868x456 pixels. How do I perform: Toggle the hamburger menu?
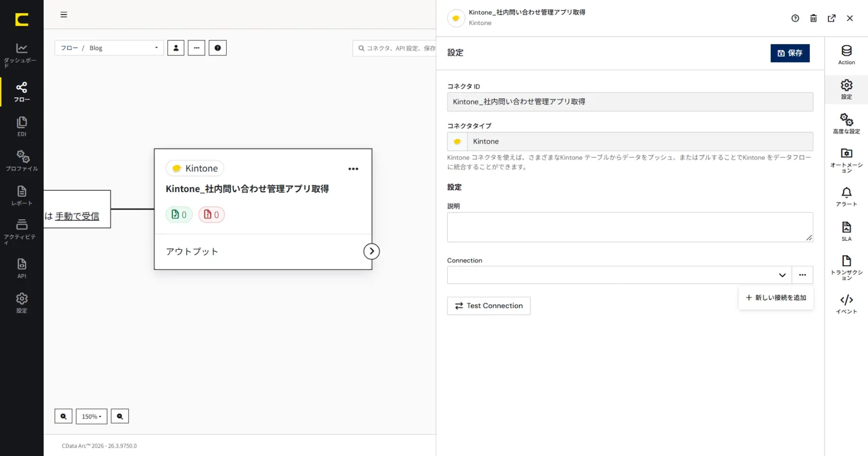pyautogui.click(x=64, y=14)
